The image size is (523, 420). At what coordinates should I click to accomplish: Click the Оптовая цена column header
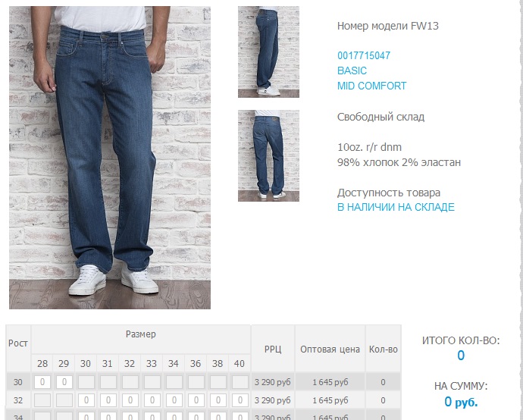tap(330, 349)
